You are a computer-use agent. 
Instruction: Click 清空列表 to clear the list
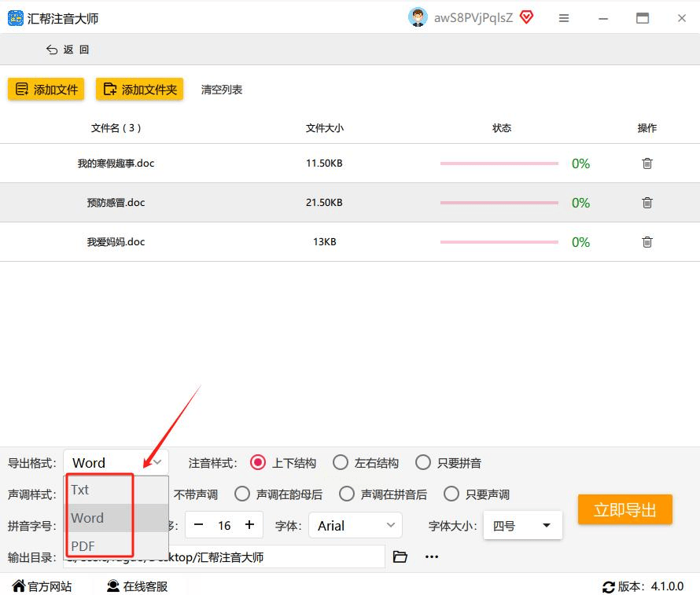tap(222, 90)
